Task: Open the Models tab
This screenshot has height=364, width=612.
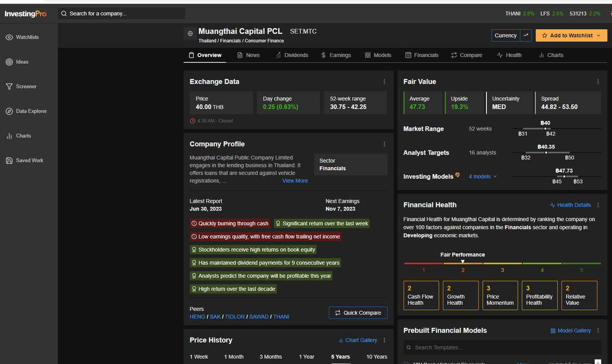Action: (378, 55)
